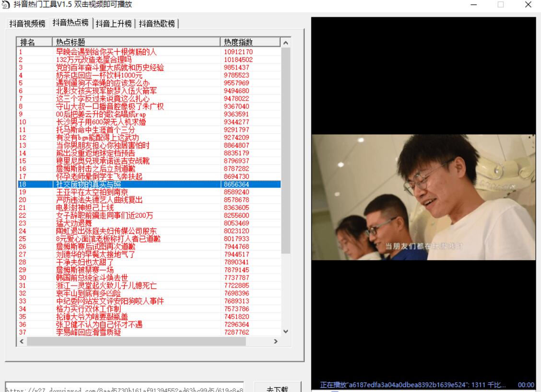Screen dimensions: 541x392
Task: Select row 李易峰回应滑雪质疑
Action: pyautogui.click(x=149, y=333)
